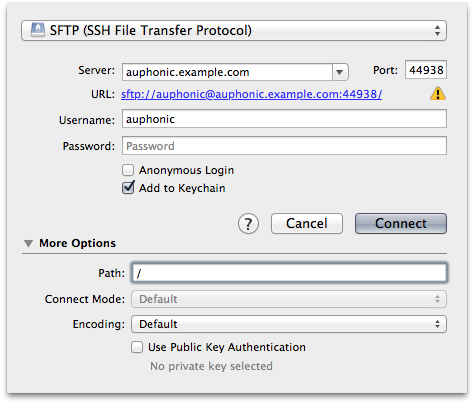Click the More Options label
Image resolution: width=474 pixels, height=404 pixels.
(x=77, y=243)
